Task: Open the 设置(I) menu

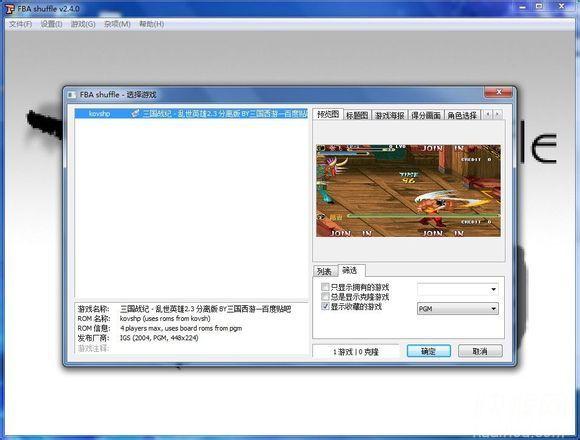Action: [51, 24]
